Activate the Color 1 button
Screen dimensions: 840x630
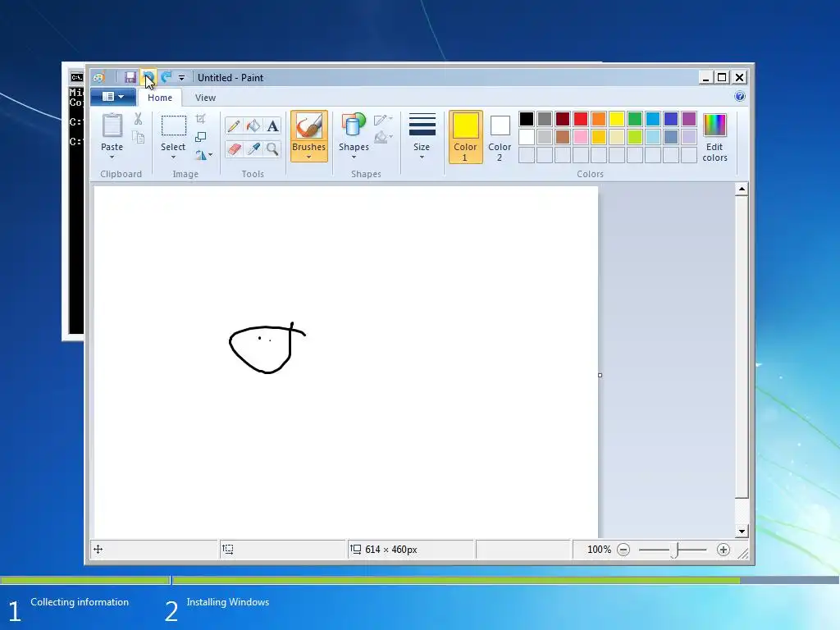point(466,137)
